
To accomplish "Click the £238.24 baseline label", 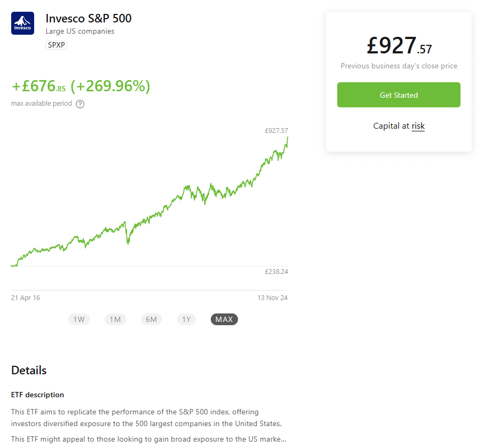I will [276, 272].
